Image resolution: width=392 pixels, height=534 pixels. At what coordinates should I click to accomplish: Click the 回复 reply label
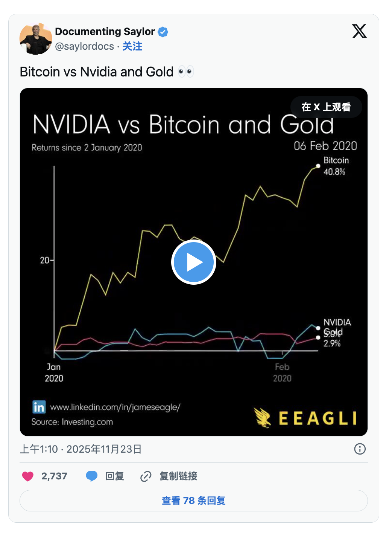(x=115, y=476)
